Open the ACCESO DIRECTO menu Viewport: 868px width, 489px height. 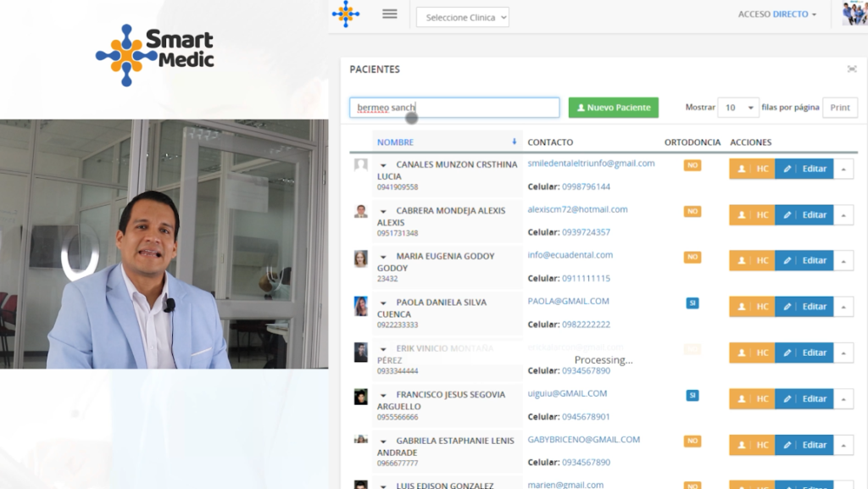tap(776, 14)
